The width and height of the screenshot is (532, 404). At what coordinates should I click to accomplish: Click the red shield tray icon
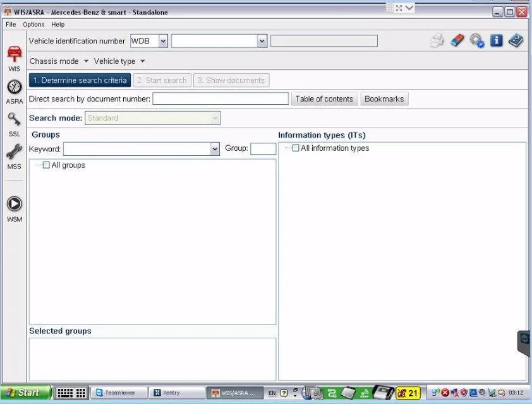tap(464, 393)
